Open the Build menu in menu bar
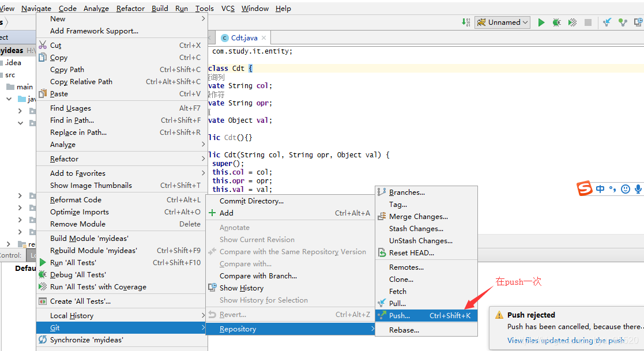This screenshot has width=644, height=351. coord(160,8)
